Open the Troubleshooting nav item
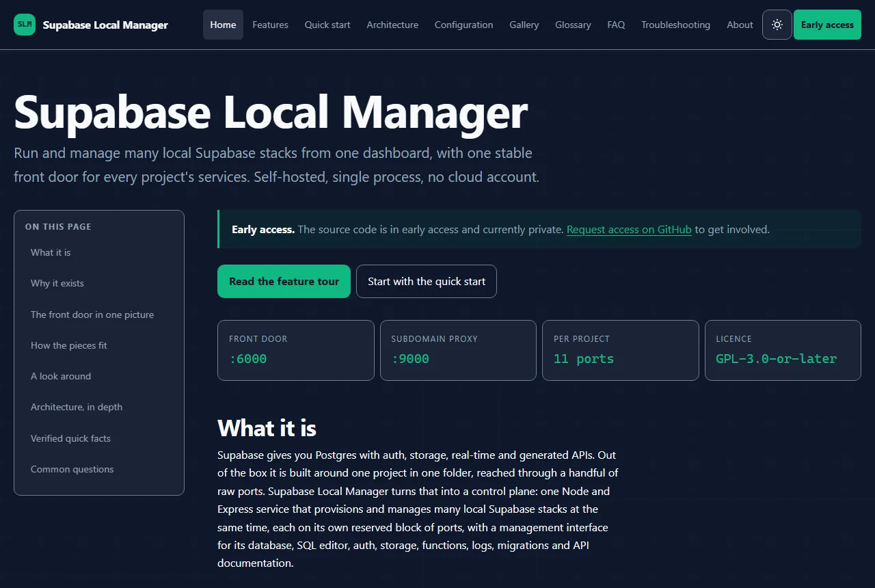This screenshot has width=875, height=588. (675, 25)
